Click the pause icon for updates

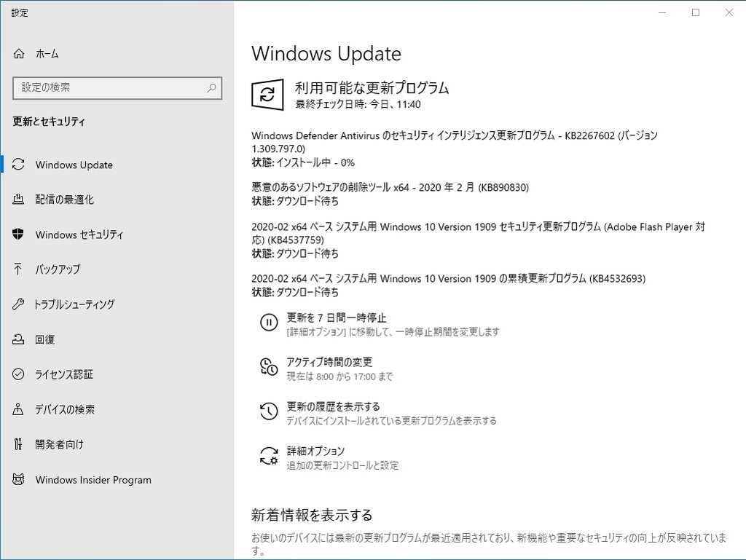click(x=269, y=323)
